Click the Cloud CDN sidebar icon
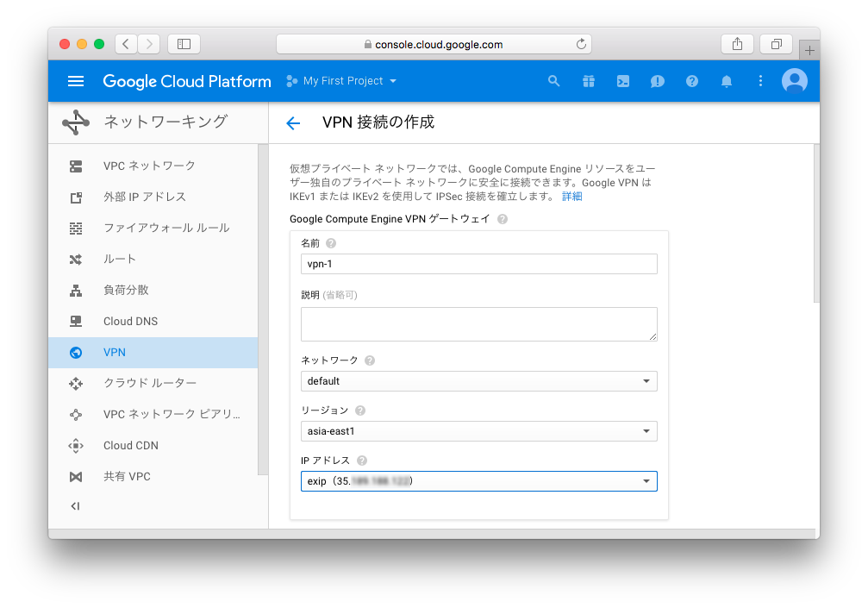Screen dimensions: 868x608 (76, 446)
